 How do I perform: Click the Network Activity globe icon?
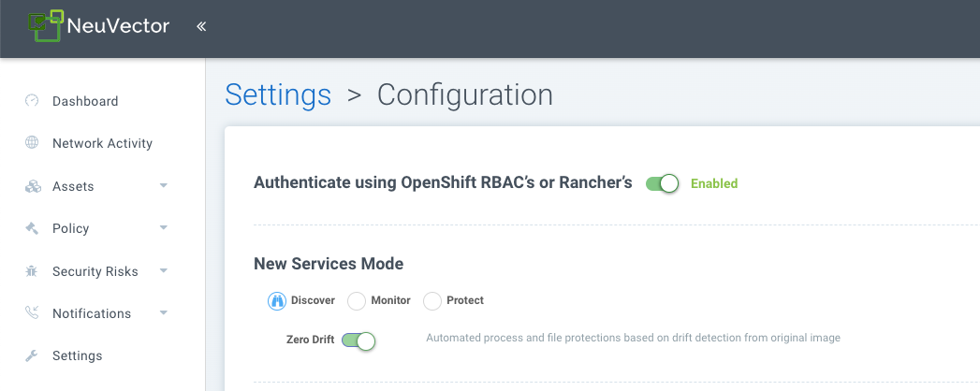32,143
